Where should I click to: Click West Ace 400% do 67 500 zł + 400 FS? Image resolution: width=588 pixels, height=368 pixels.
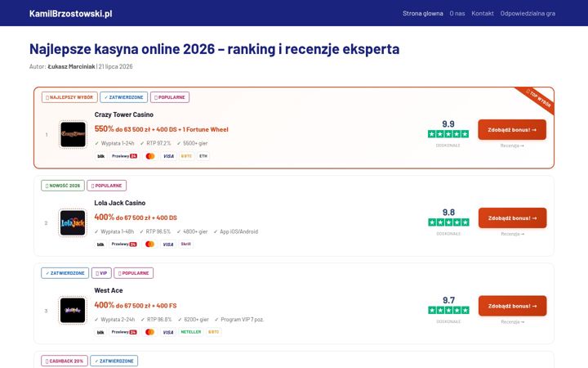[135, 305]
